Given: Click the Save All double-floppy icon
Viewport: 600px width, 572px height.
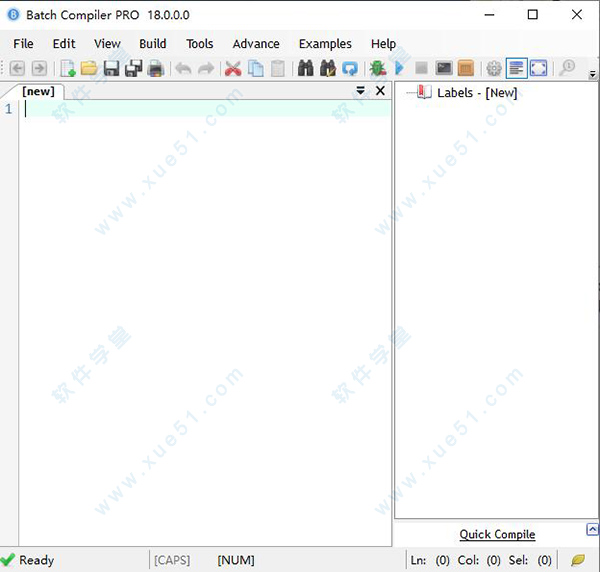Looking at the screenshot, I should click(x=134, y=68).
